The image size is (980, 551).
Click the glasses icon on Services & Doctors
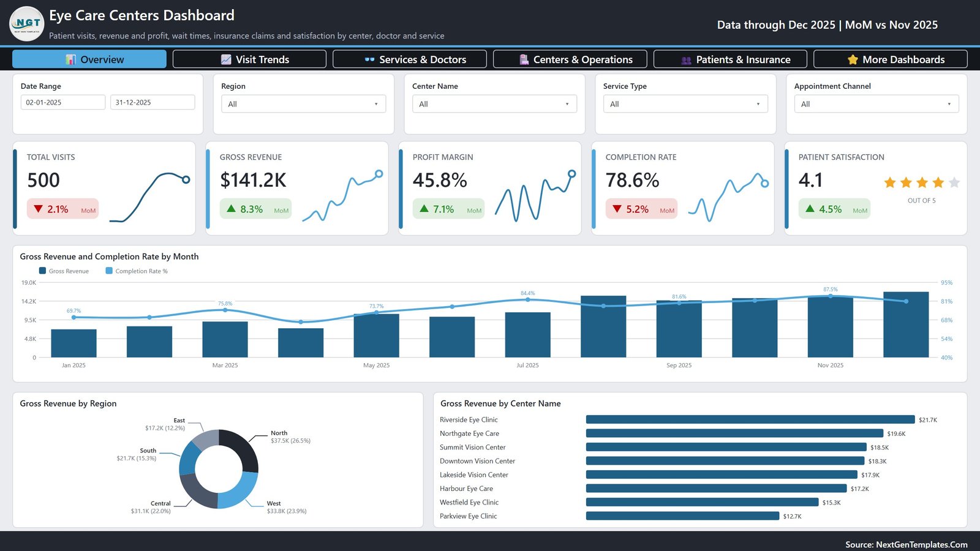coord(369,59)
